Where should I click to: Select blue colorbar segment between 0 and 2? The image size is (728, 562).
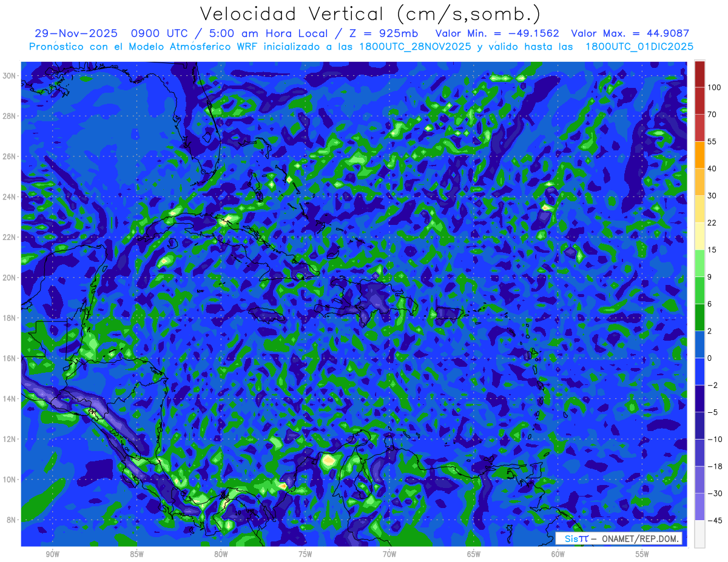699,344
